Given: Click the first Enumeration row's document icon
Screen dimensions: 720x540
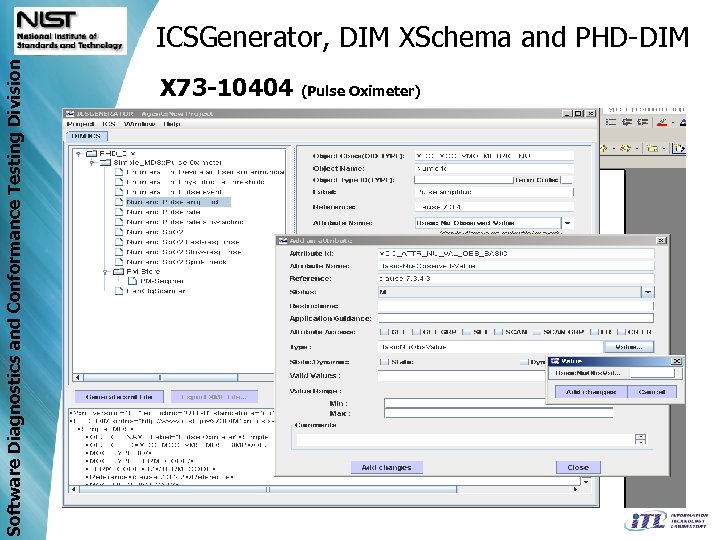Looking at the screenshot, I should 119,172.
